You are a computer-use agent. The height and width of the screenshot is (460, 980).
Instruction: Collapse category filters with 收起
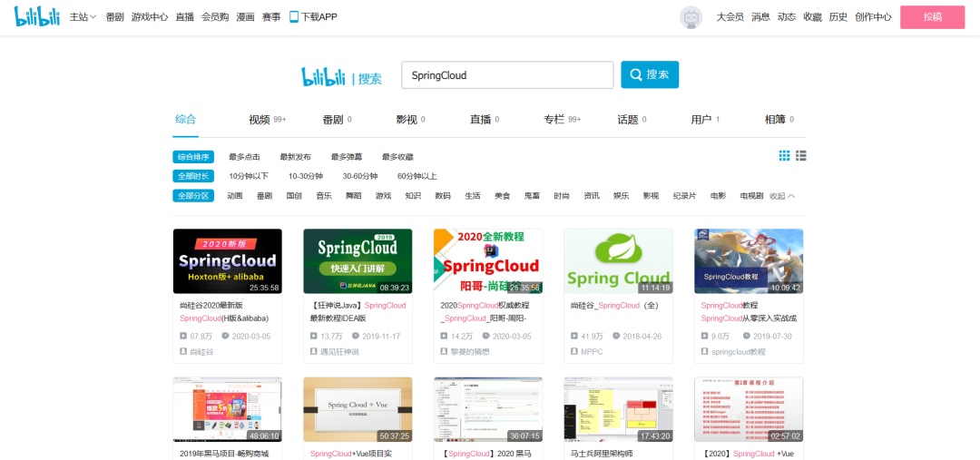(781, 196)
